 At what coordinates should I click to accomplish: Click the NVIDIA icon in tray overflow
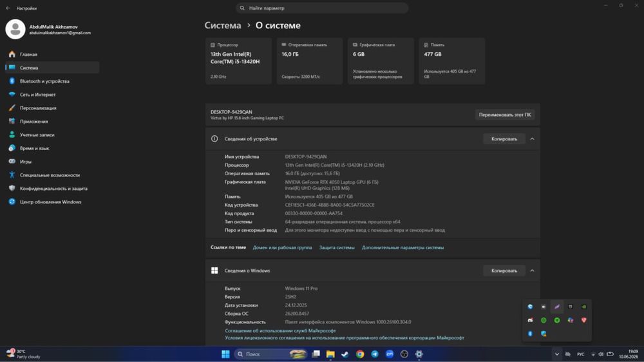tap(583, 307)
